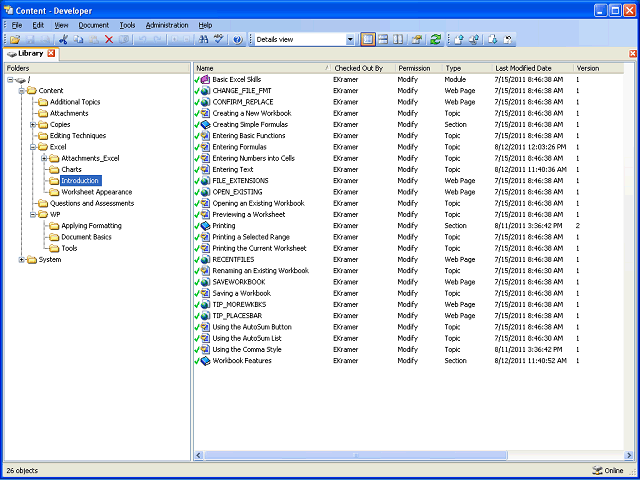The height and width of the screenshot is (480, 640).
Task: Select the Document Basics folder
Action: click(x=86, y=237)
